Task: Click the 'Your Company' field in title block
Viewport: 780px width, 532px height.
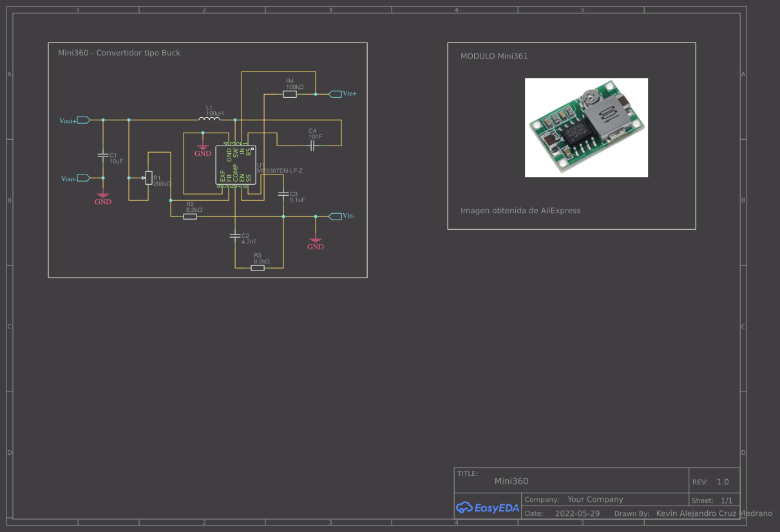Action: click(x=595, y=499)
